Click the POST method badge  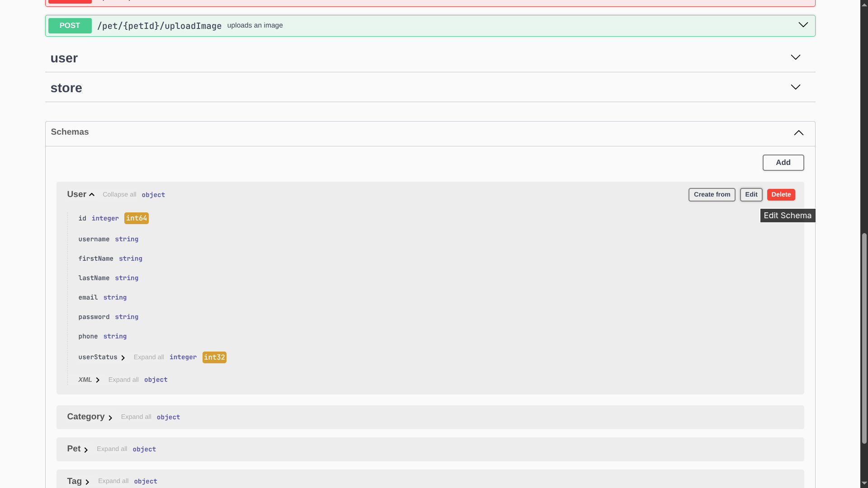(x=70, y=26)
